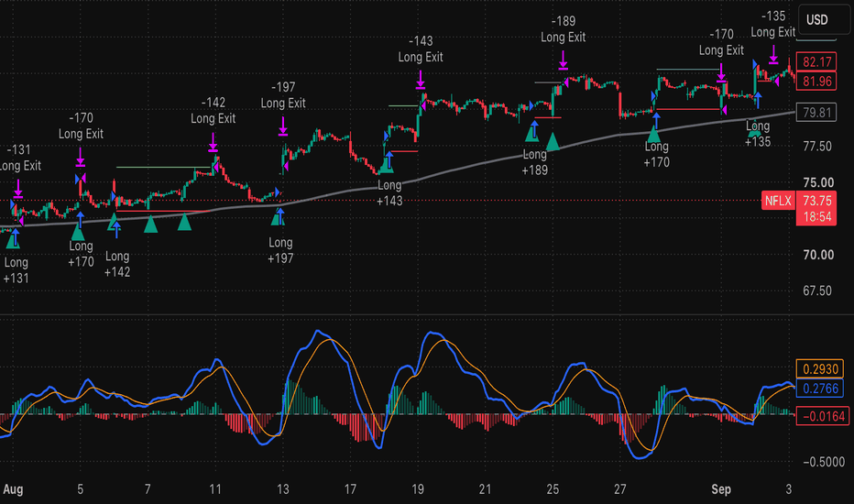Click the 'Long +142' entry label
The image size is (854, 504).
117,264
